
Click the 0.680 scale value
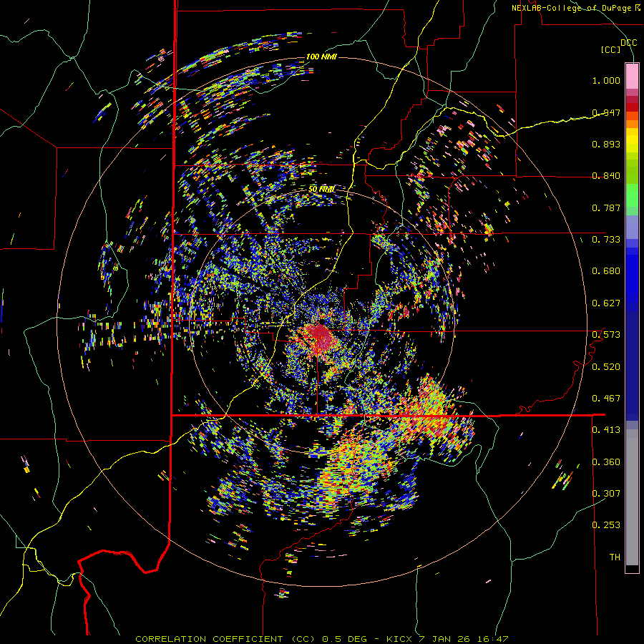tap(606, 271)
